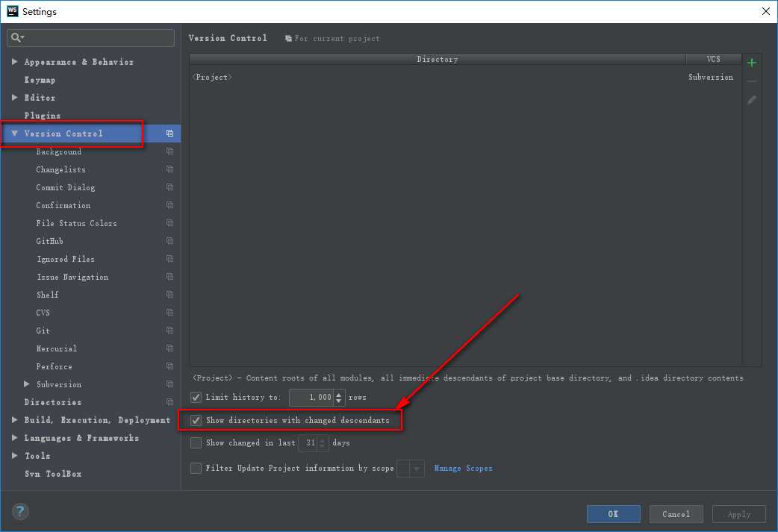Open Perforce settings page
The width and height of the screenshot is (778, 532).
54,366
